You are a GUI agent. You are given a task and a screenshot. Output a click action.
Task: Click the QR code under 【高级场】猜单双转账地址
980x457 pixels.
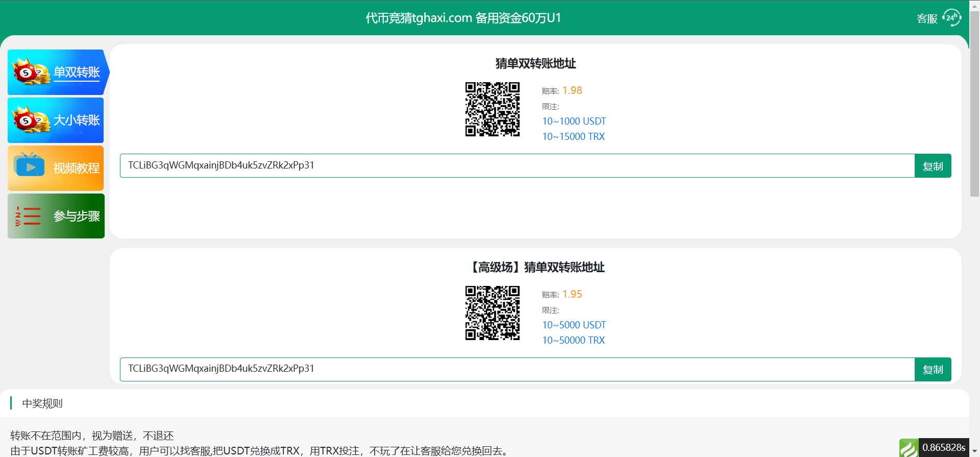coord(493,313)
